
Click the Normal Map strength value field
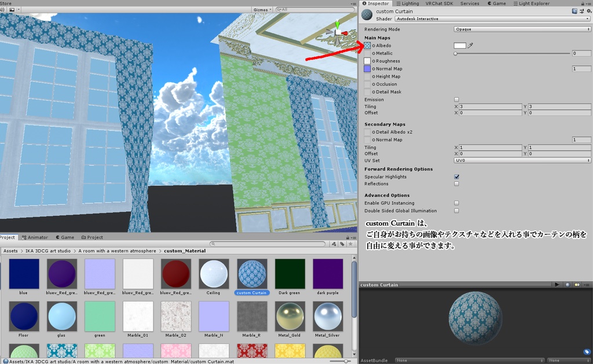pos(581,69)
